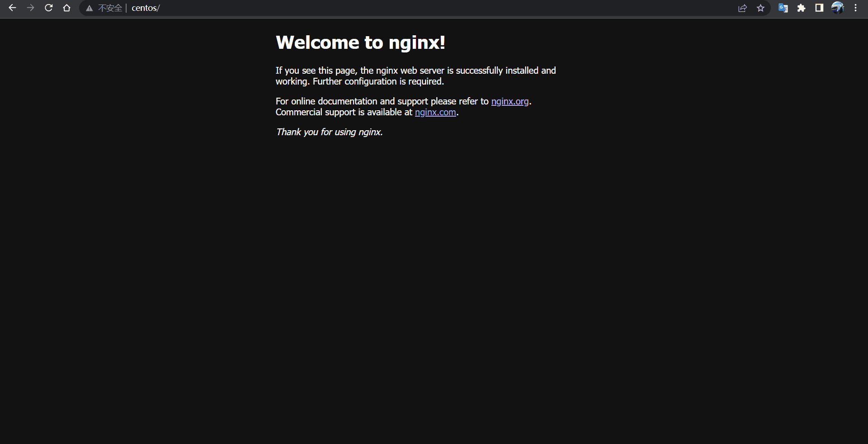Open the Google Translate extension
Image resolution: width=868 pixels, height=444 pixels.
(x=783, y=8)
